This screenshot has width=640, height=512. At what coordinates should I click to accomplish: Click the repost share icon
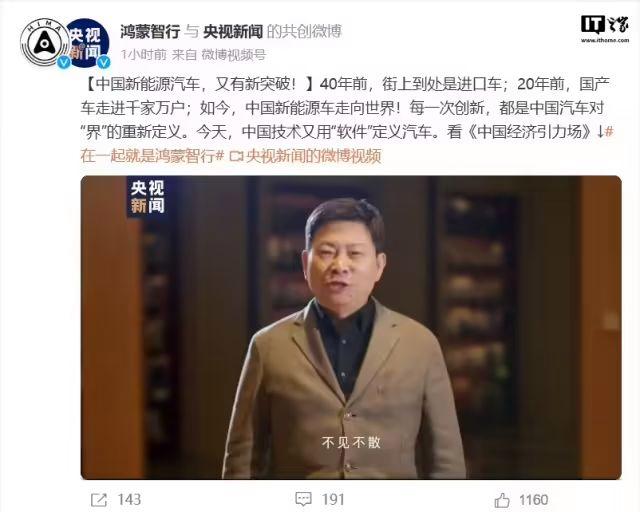click(x=99, y=500)
